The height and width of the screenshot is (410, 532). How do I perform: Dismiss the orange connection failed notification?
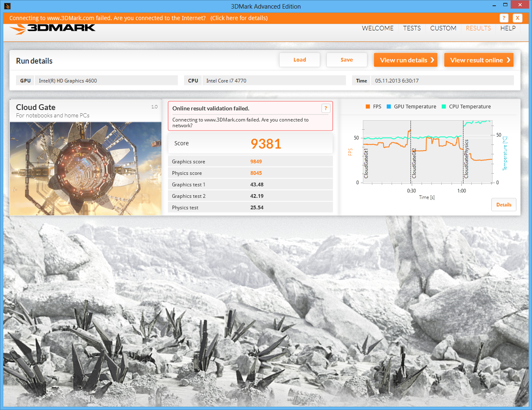(518, 18)
